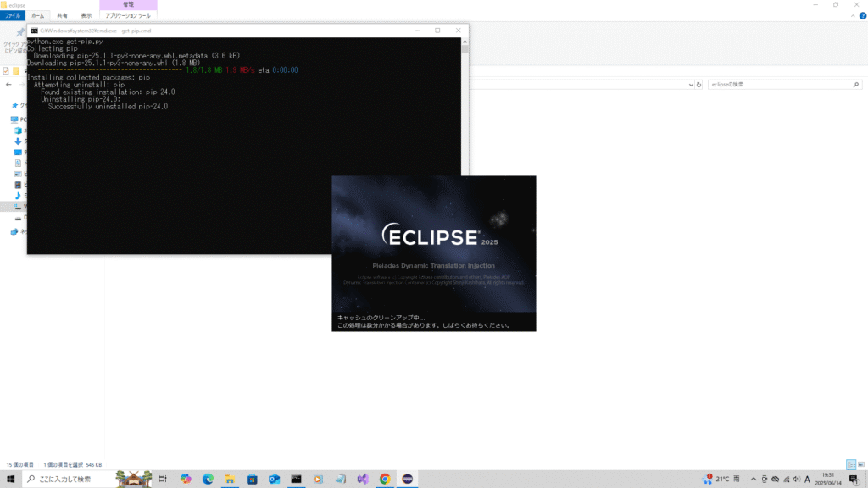Viewport: 868px width, 488px height.
Task: Switch to File Explorer on the taskbar
Action: [230, 479]
